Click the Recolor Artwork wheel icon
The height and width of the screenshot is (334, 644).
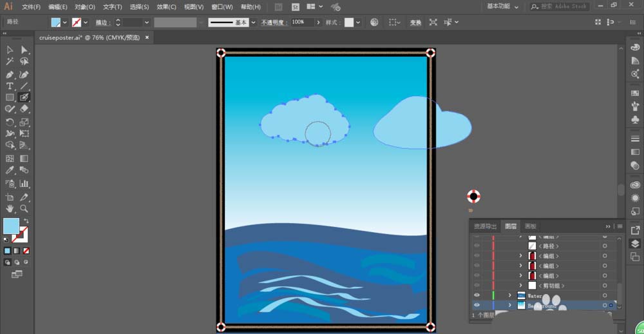pos(374,22)
